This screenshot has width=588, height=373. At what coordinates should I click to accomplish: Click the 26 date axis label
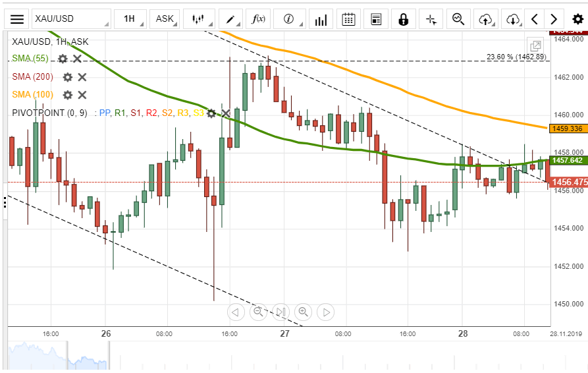pyautogui.click(x=106, y=333)
